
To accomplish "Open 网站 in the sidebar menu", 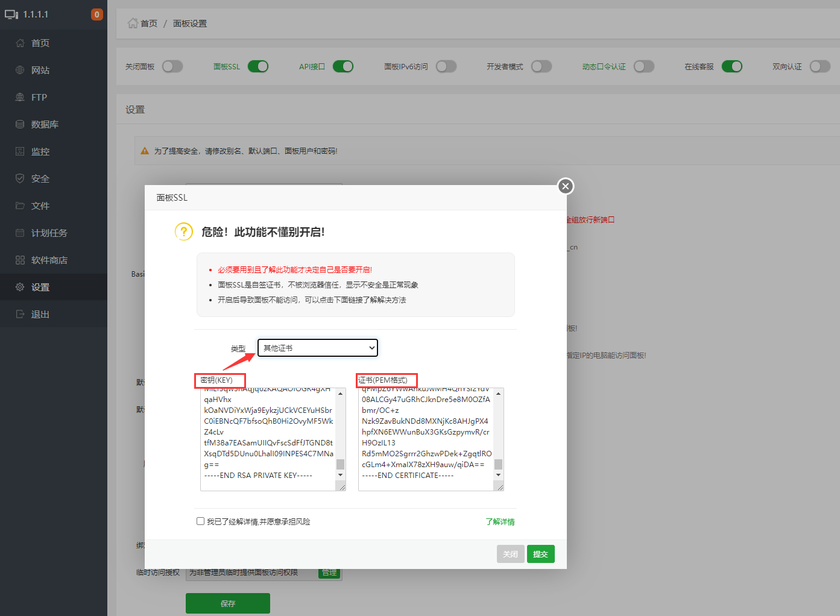I will pyautogui.click(x=54, y=70).
